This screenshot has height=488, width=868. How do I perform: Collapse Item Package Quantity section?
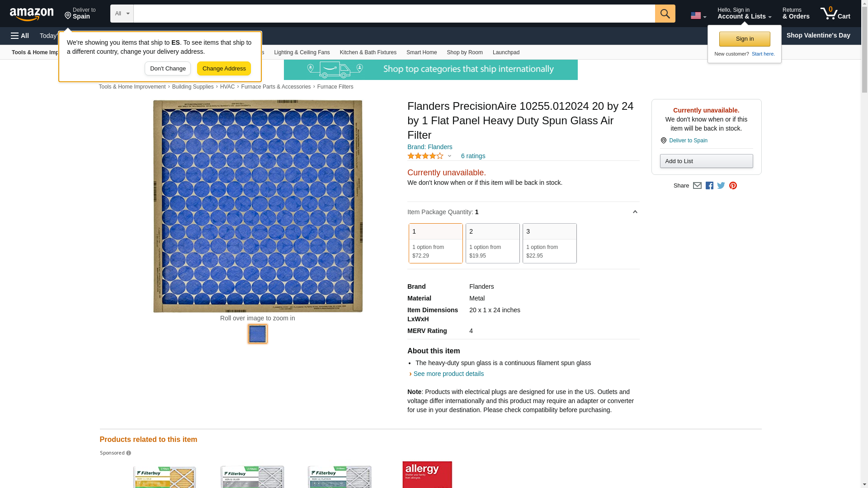635,212
